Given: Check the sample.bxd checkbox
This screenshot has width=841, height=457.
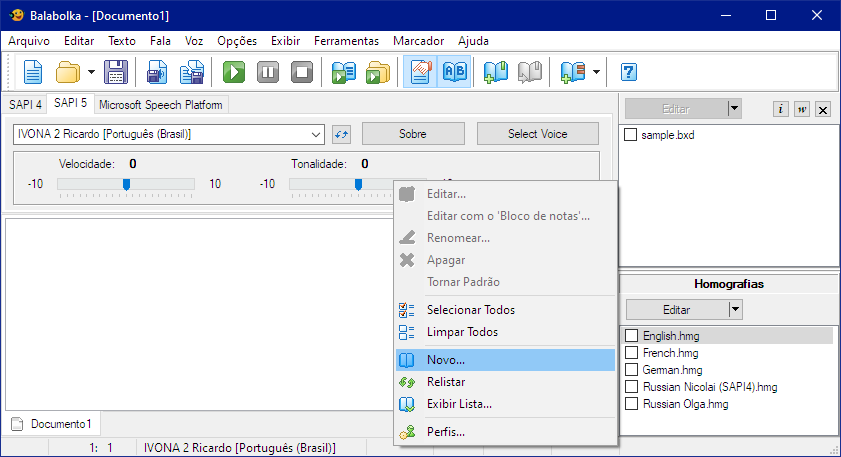Looking at the screenshot, I should [x=631, y=135].
